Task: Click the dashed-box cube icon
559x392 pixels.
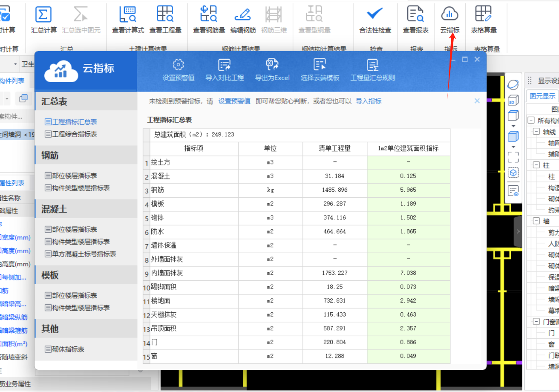Action: pos(513,173)
